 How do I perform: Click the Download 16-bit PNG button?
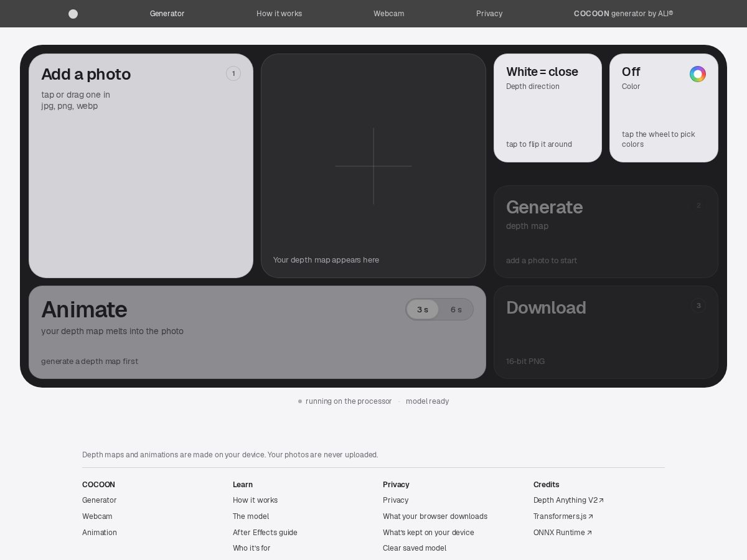pos(606,332)
